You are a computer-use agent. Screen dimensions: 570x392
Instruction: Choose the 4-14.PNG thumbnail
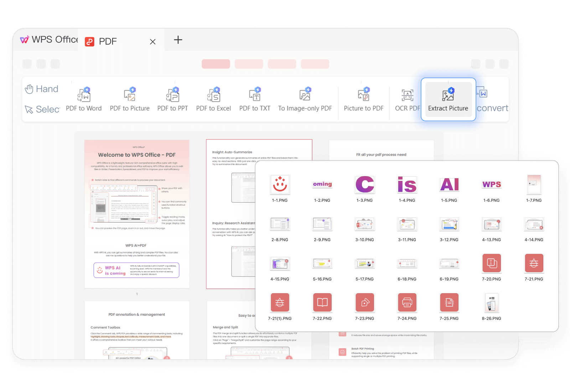coord(534,224)
